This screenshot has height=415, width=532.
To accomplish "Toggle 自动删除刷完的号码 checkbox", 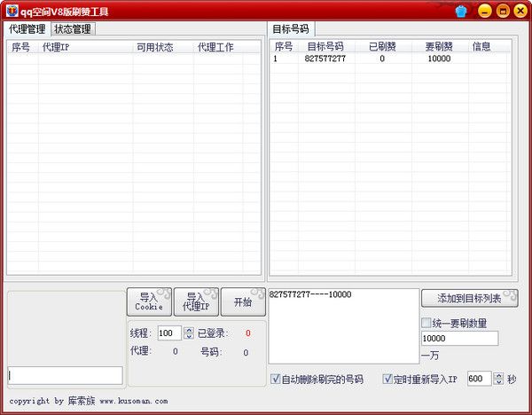I will (x=276, y=379).
